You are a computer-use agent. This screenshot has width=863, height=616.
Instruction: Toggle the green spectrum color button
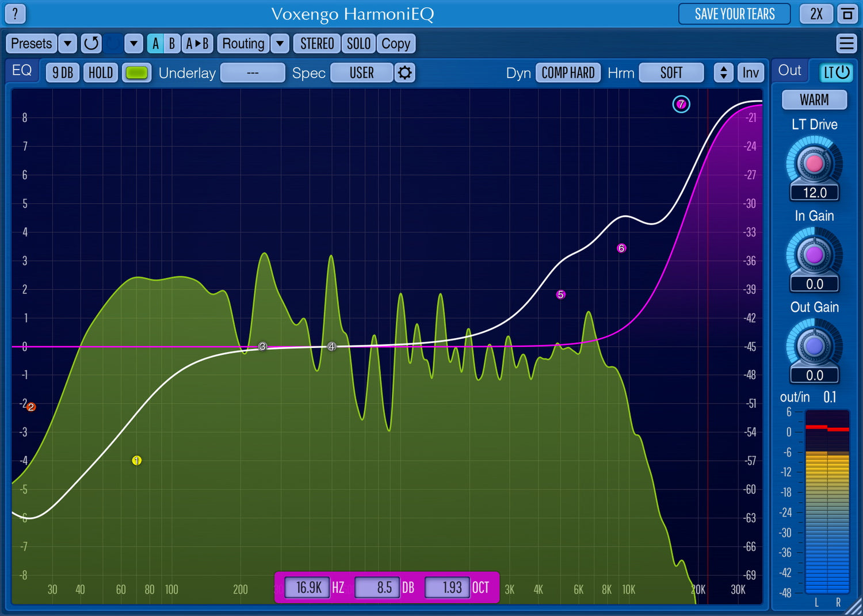coord(136,73)
